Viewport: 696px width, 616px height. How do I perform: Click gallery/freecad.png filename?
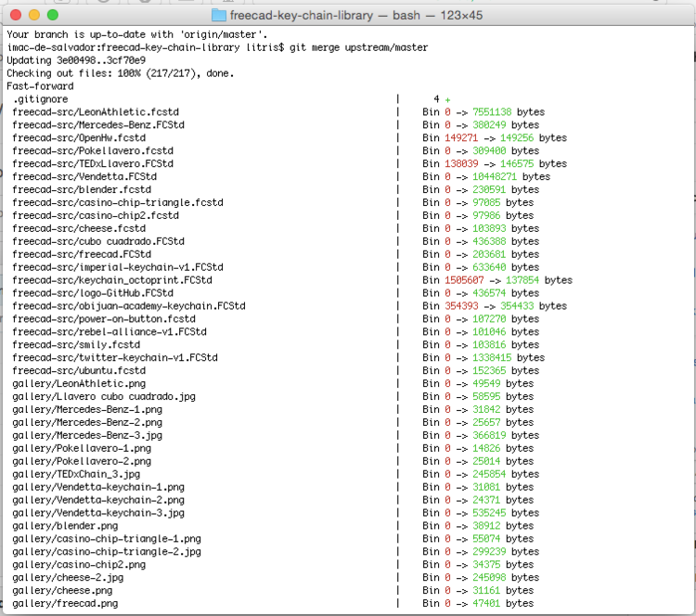pyautogui.click(x=65, y=603)
